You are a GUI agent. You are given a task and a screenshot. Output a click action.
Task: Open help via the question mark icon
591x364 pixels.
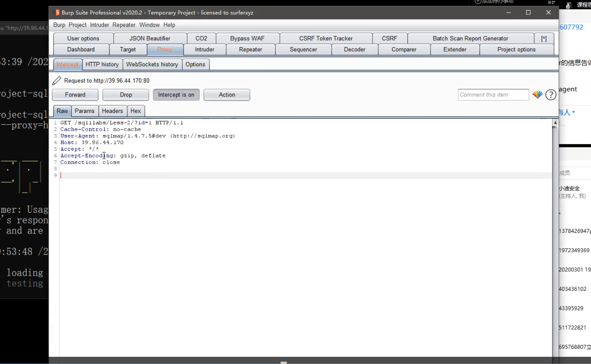pos(551,95)
